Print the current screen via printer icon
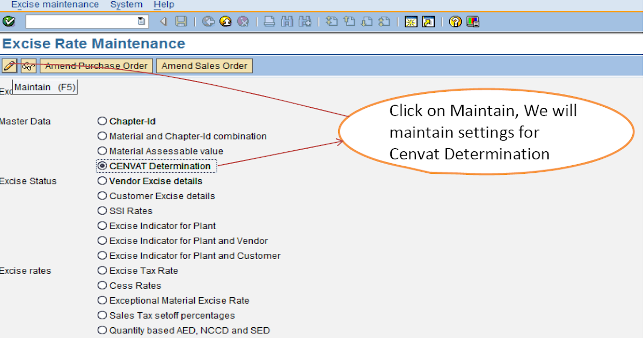 click(x=269, y=22)
